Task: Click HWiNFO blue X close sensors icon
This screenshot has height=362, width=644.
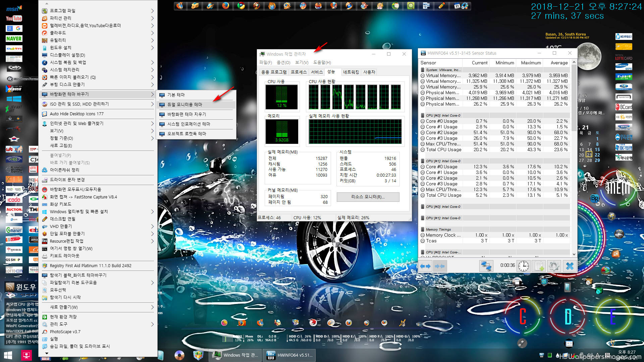Action: pyautogui.click(x=570, y=266)
